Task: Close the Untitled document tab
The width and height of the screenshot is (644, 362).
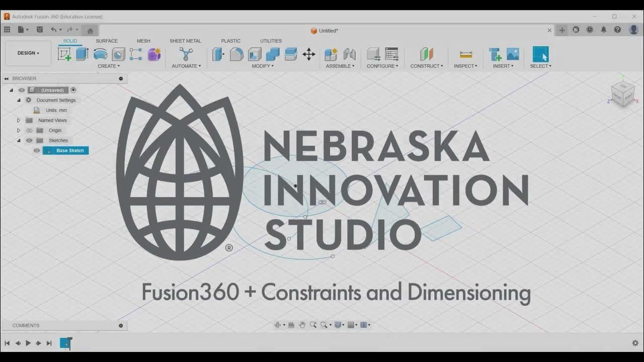Action: [x=549, y=31]
